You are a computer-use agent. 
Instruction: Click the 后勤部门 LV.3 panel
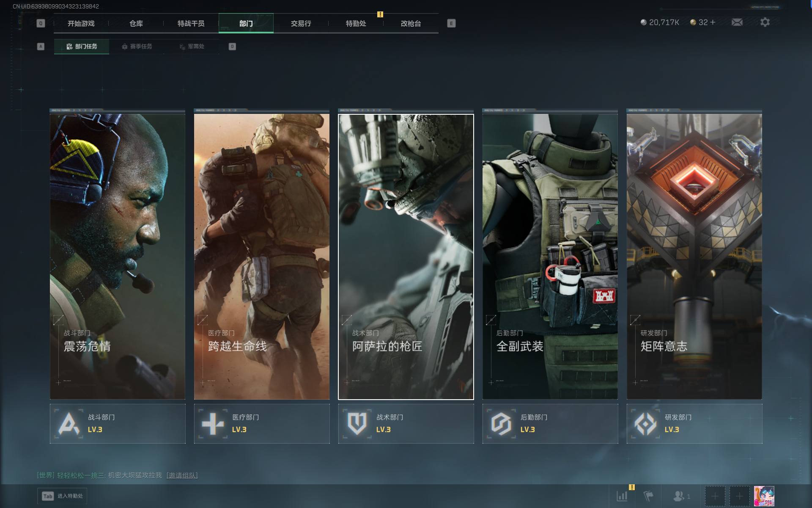pyautogui.click(x=550, y=424)
